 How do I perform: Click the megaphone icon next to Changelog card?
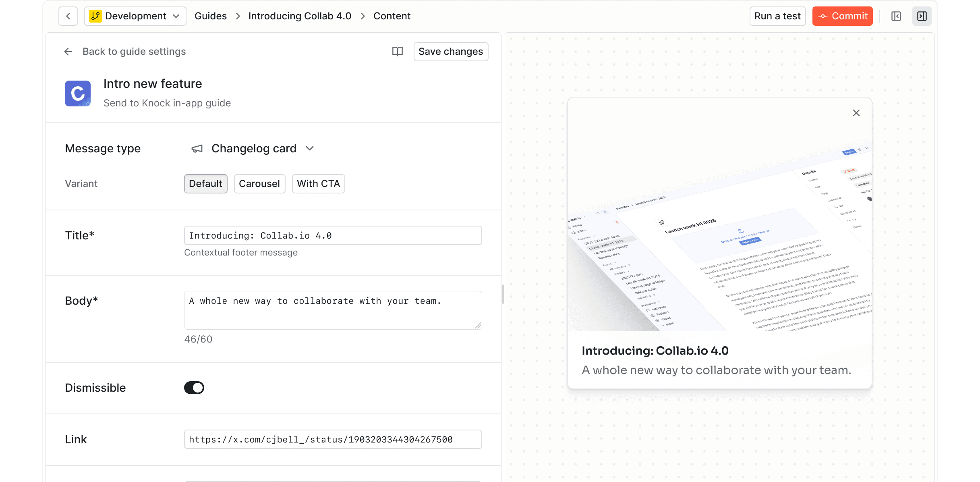[197, 149]
